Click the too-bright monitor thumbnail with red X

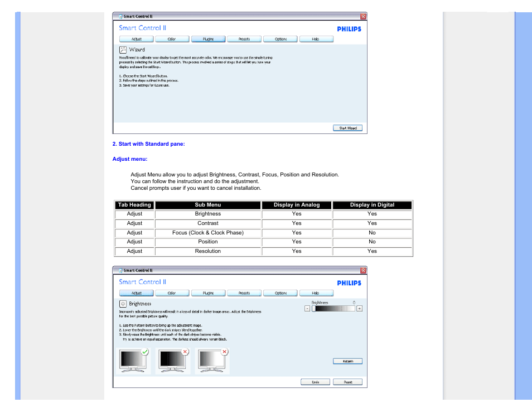[212, 361]
